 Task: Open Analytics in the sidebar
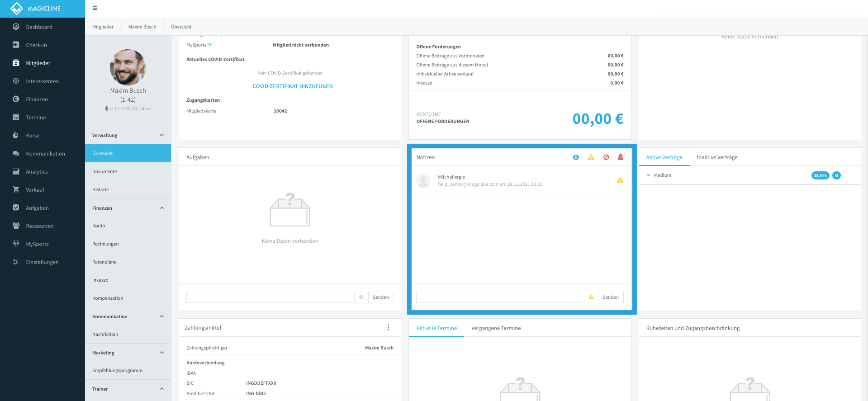(37, 172)
